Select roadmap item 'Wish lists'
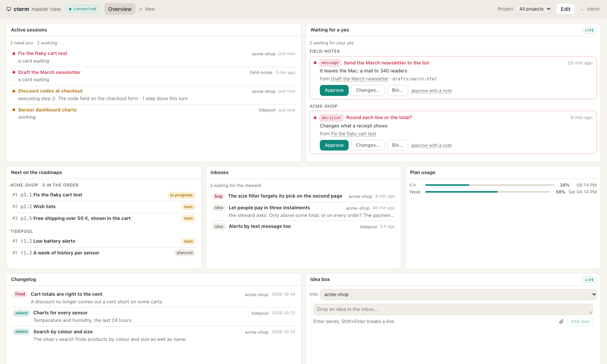 coord(104,207)
